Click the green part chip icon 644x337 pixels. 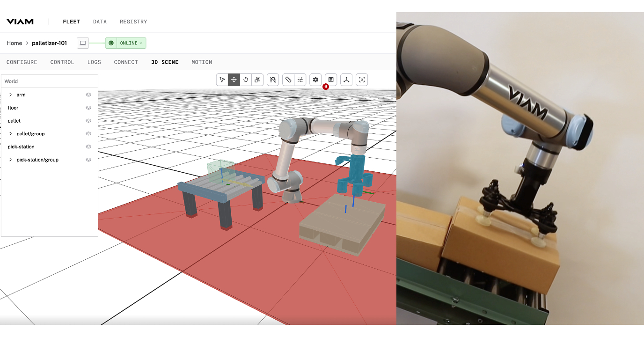point(111,43)
